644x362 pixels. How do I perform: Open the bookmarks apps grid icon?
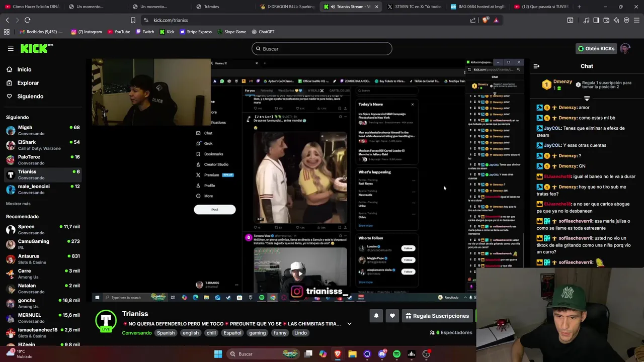(x=7, y=32)
